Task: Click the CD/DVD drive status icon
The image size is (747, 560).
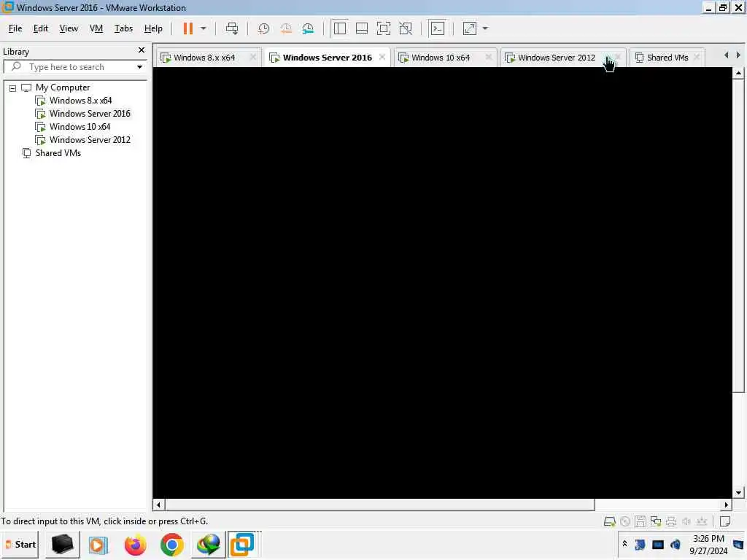Action: [625, 522]
